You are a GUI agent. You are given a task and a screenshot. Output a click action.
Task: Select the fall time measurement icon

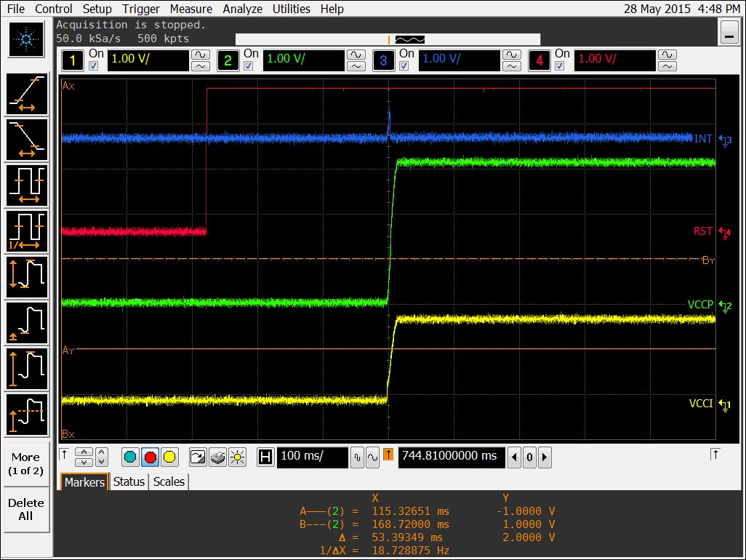[27, 140]
